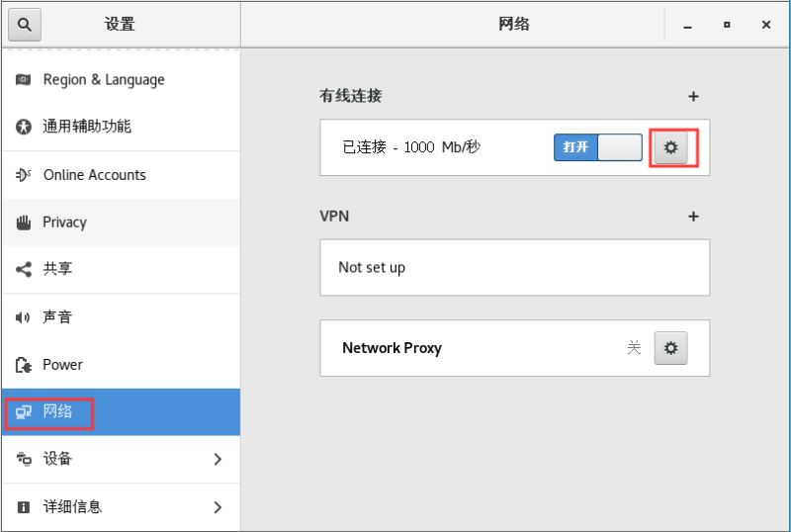Image resolution: width=791 pixels, height=532 pixels.
Task: Click the sharing icon in sidebar
Action: tap(24, 269)
